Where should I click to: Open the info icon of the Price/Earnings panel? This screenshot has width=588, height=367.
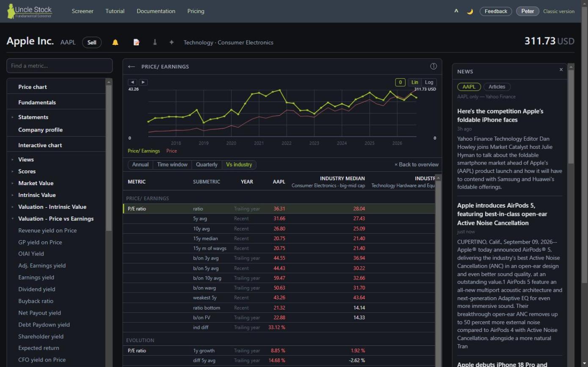433,66
